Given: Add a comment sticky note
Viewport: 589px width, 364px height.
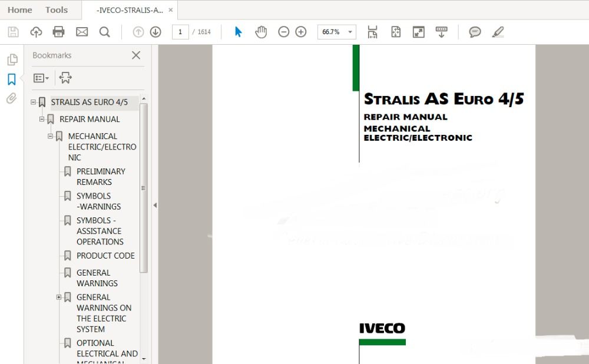Looking at the screenshot, I should [475, 32].
